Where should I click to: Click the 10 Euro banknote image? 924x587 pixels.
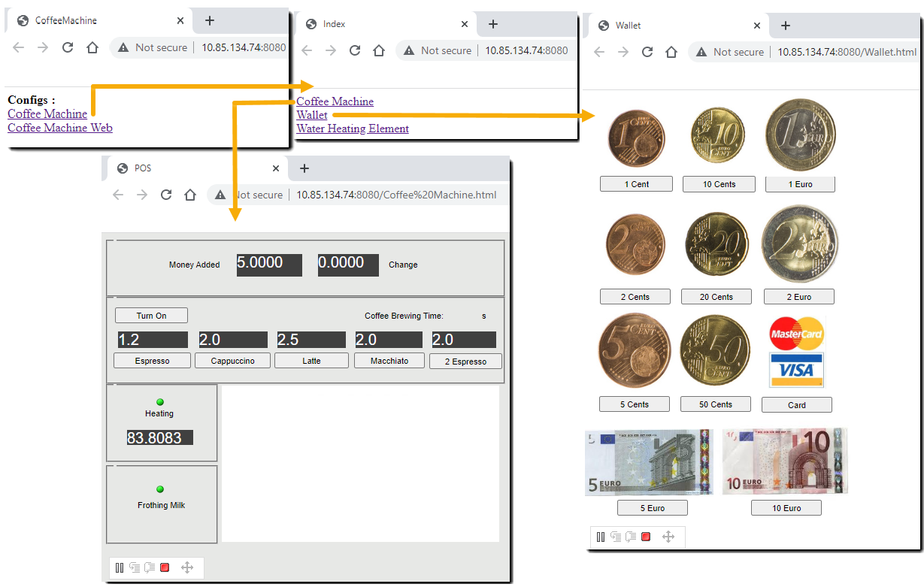[x=785, y=461]
